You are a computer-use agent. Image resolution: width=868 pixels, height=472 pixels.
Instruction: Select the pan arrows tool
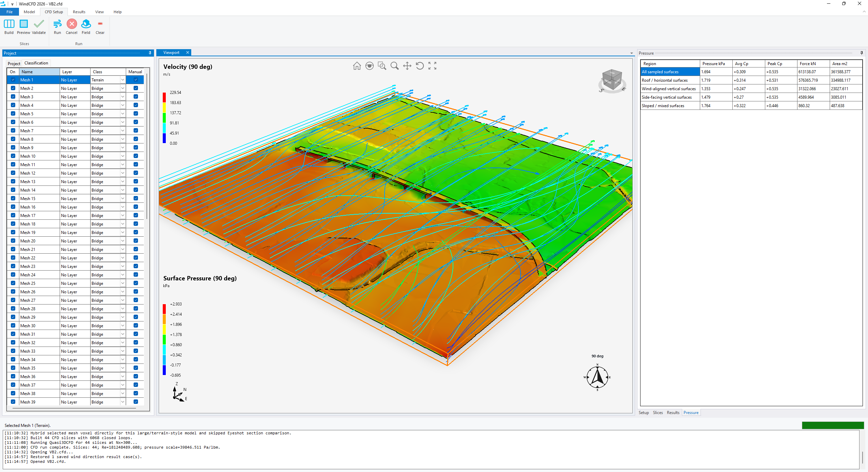pyautogui.click(x=407, y=66)
